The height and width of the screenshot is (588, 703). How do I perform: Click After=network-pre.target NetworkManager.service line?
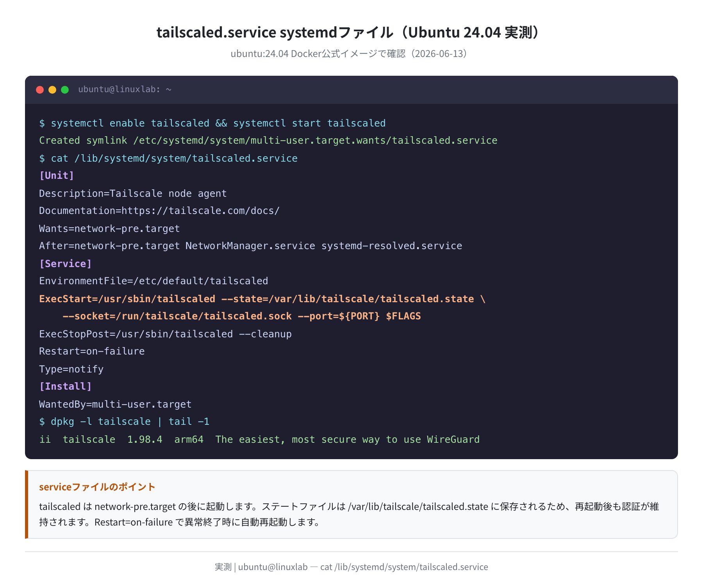tap(250, 246)
